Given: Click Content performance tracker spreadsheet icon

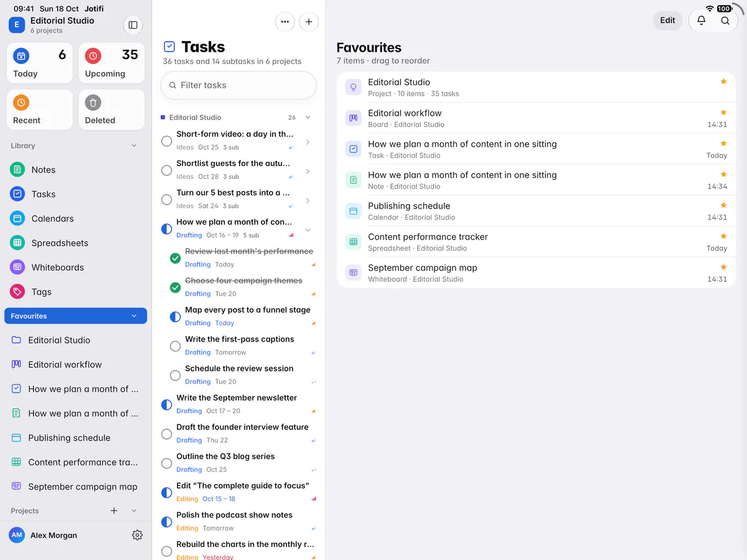Looking at the screenshot, I should 354,242.
